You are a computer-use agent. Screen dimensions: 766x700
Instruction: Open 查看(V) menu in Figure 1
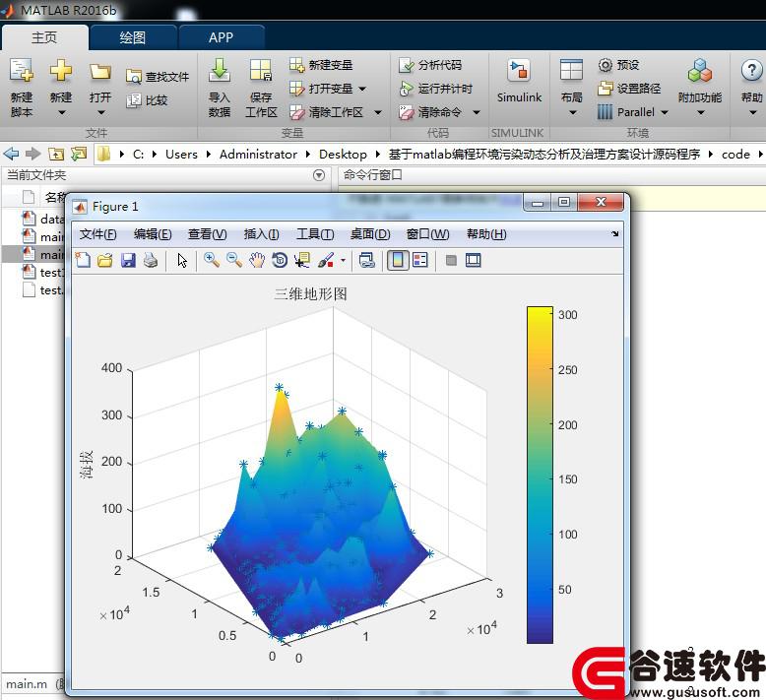pyautogui.click(x=207, y=234)
